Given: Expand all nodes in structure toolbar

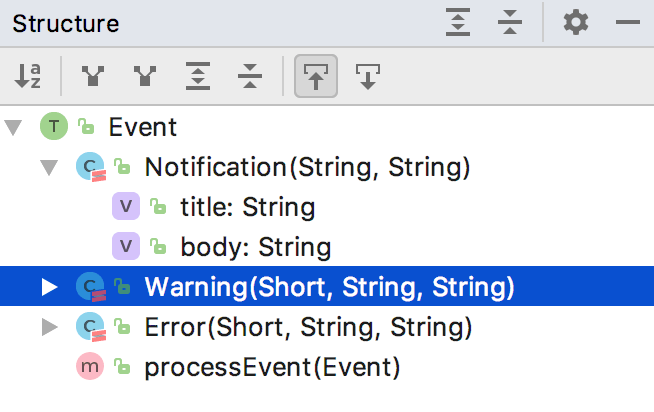Looking at the screenshot, I should [198, 76].
